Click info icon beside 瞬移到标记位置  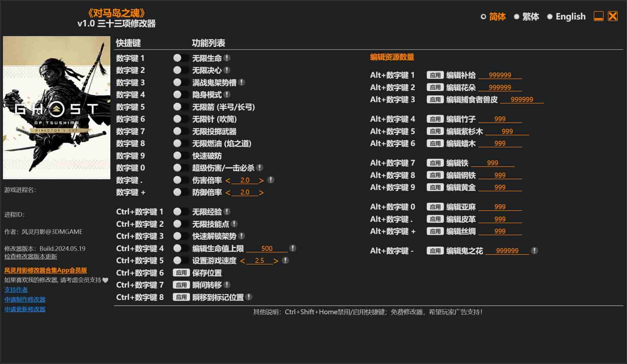tap(249, 297)
